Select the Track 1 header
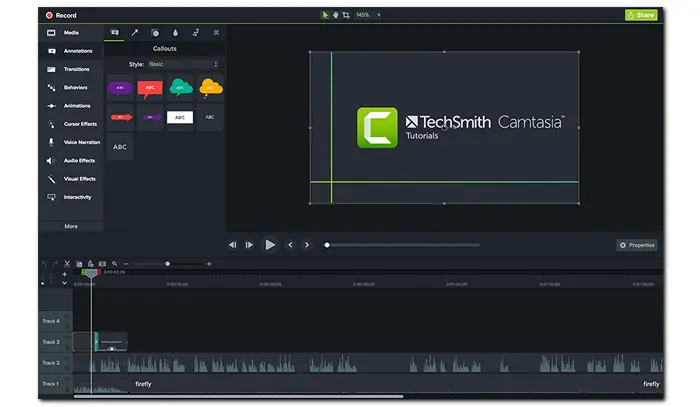Screen dimensions: 700x407 point(55,384)
